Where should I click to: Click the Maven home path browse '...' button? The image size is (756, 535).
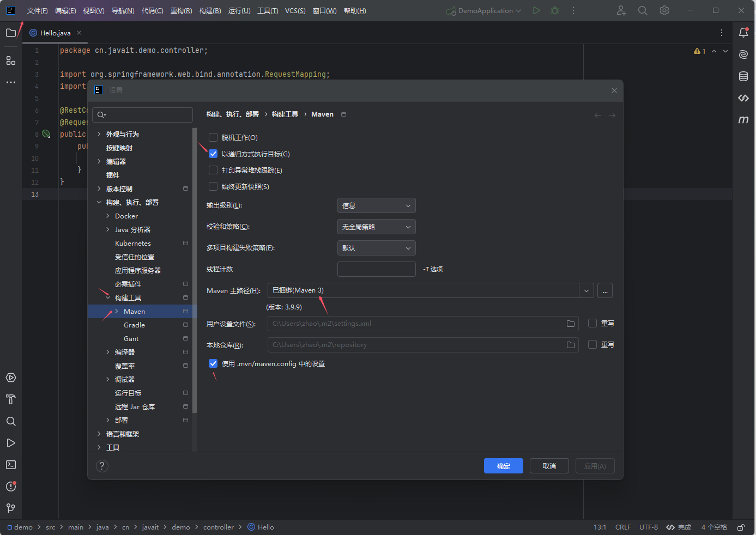(x=605, y=290)
